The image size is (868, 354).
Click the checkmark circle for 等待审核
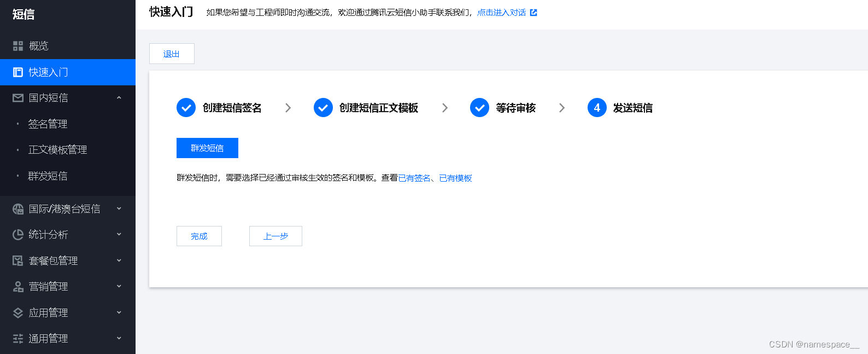[479, 108]
